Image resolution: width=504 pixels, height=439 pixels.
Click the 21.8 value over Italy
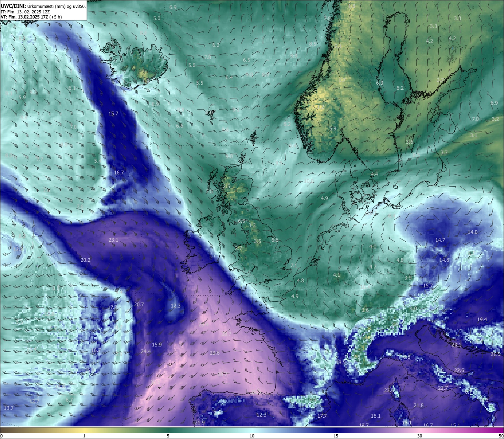pos(419,405)
